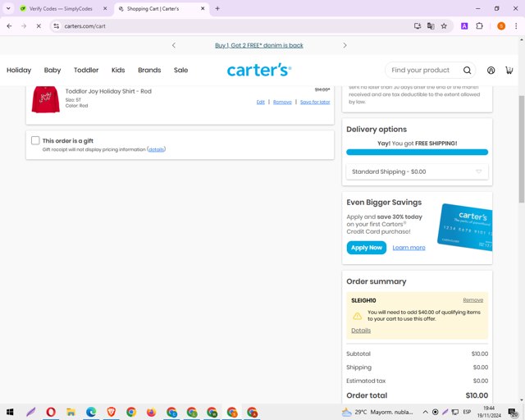Open the Baby menu

click(52, 70)
